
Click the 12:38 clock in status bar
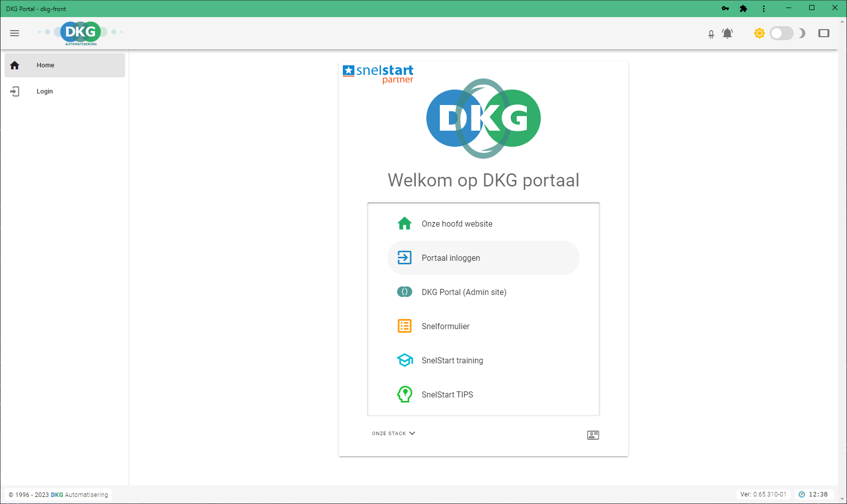tap(814, 494)
